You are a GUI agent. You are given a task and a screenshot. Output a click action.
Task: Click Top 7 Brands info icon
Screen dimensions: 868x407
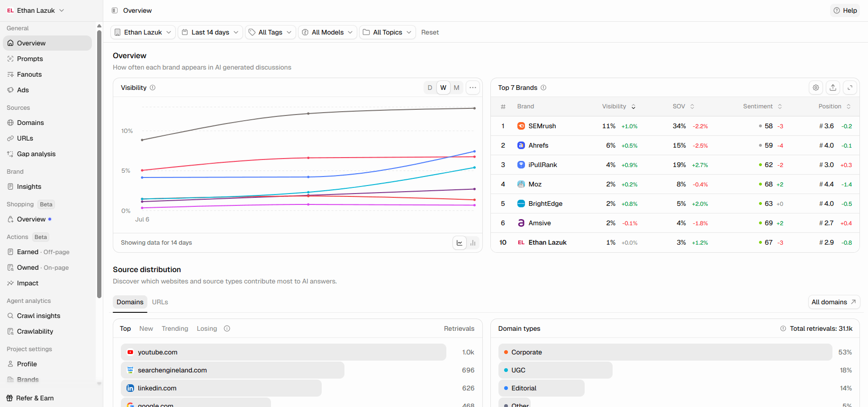click(x=543, y=88)
